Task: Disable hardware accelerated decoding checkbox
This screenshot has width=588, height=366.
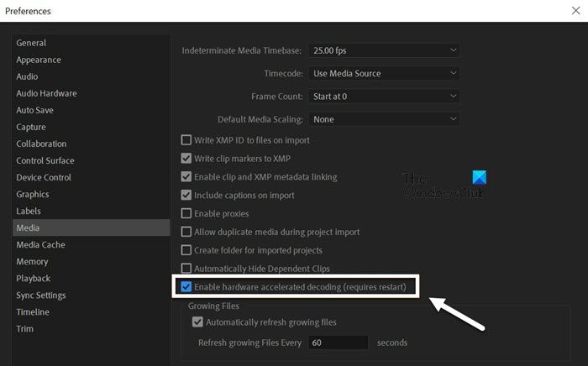Action: (186, 287)
